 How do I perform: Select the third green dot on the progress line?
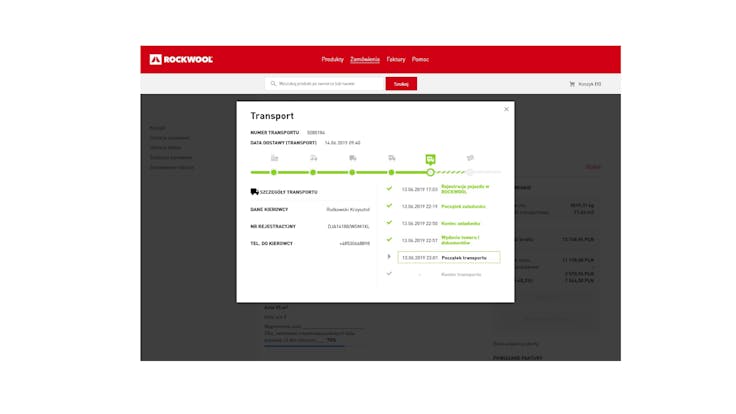352,172
